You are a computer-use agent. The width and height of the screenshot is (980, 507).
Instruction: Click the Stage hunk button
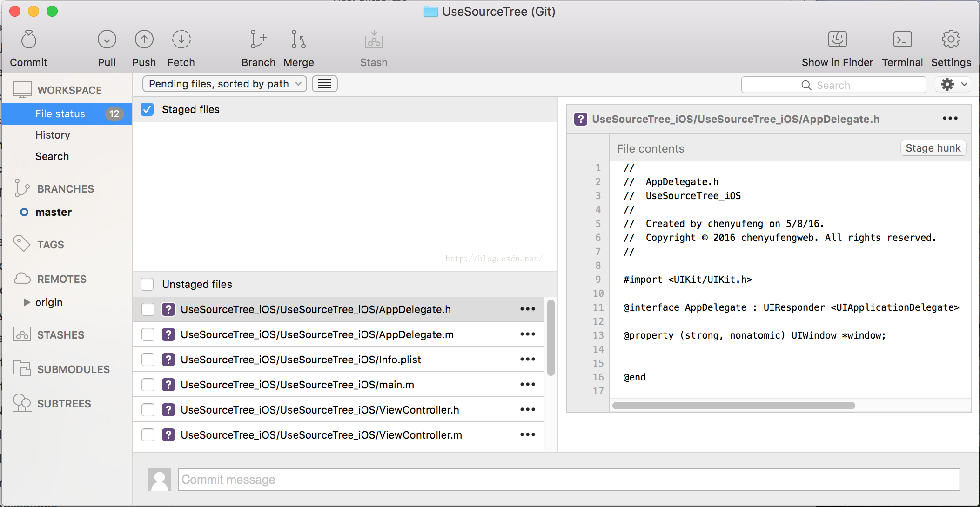click(933, 149)
